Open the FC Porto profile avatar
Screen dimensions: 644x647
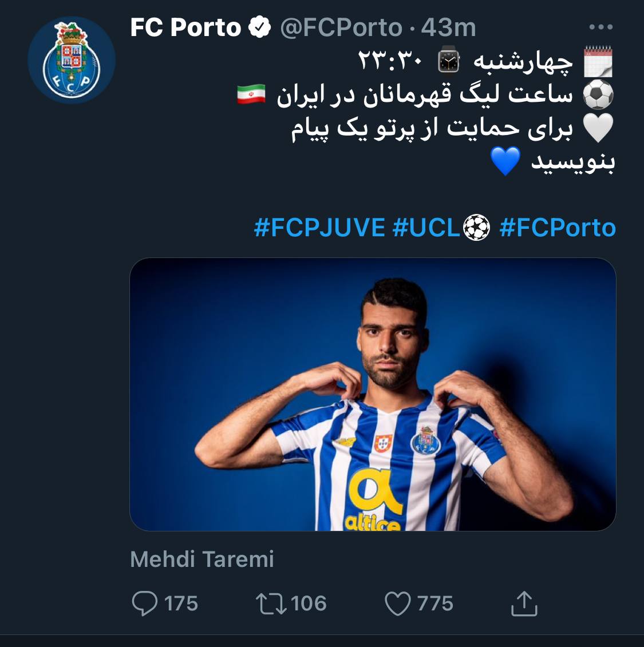pyautogui.click(x=72, y=60)
